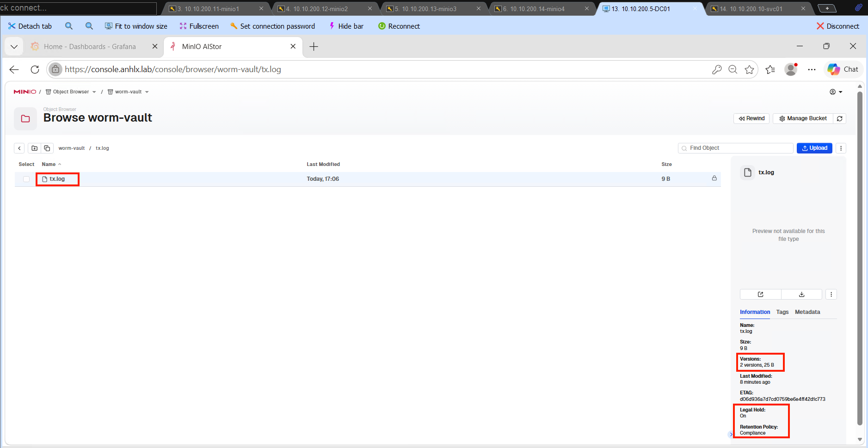Open the favorites list icon

pyautogui.click(x=770, y=69)
